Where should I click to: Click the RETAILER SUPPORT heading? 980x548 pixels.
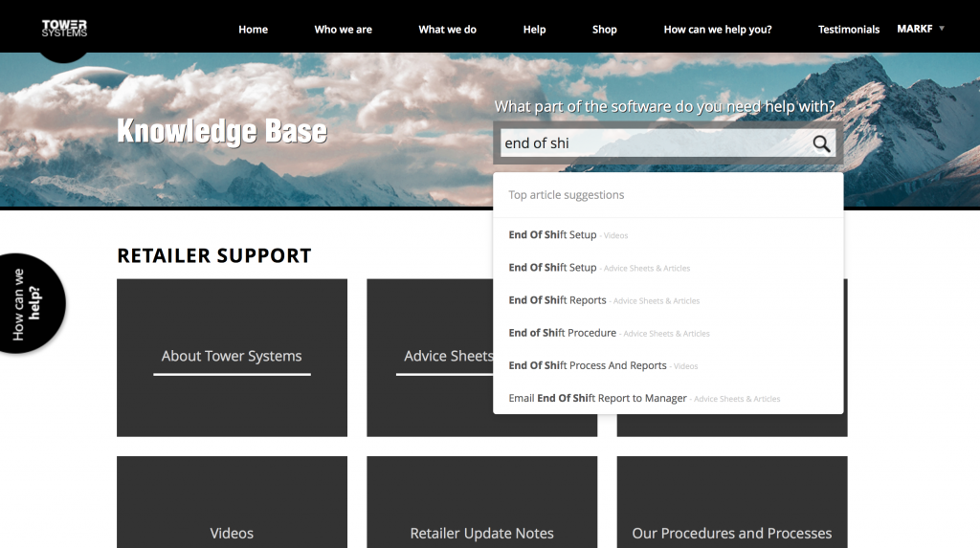click(213, 255)
